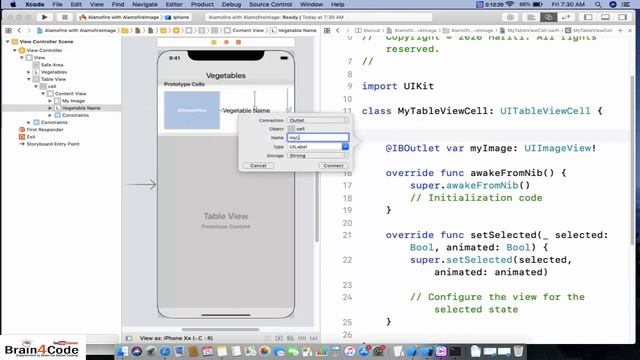This screenshot has height=360, width=640.
Task: Open related items menu of storyboard editor
Action: [x=8, y=31]
